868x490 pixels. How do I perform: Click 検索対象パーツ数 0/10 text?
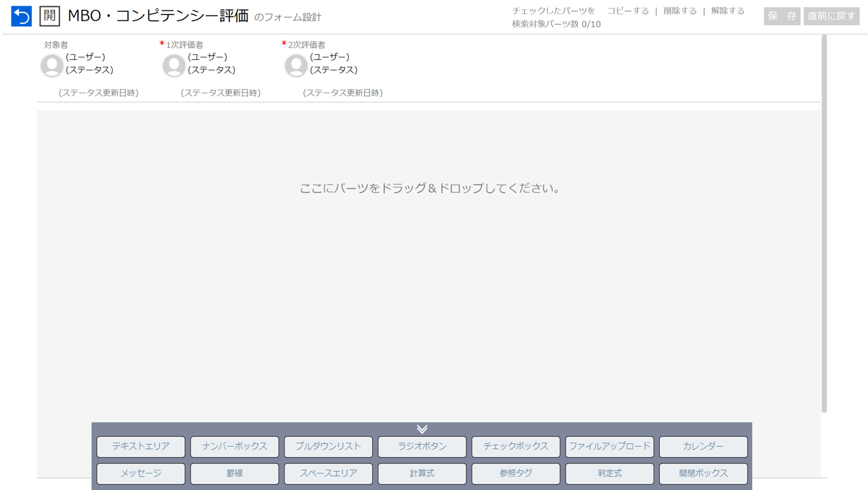(556, 24)
